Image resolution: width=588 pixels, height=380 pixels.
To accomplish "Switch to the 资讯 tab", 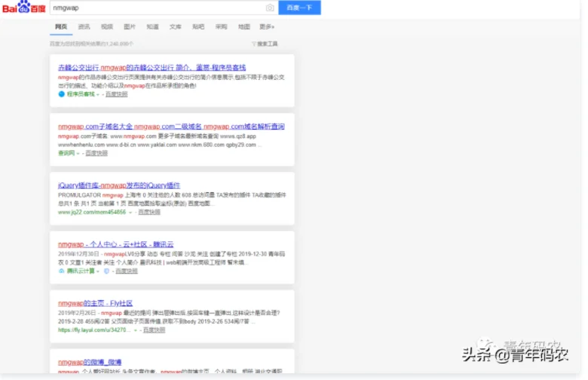I will pos(84,26).
